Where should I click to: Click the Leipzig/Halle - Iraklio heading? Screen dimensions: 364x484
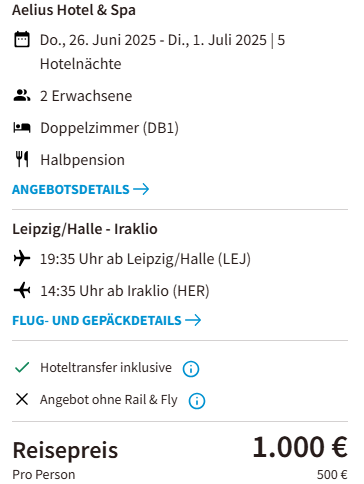85,229
